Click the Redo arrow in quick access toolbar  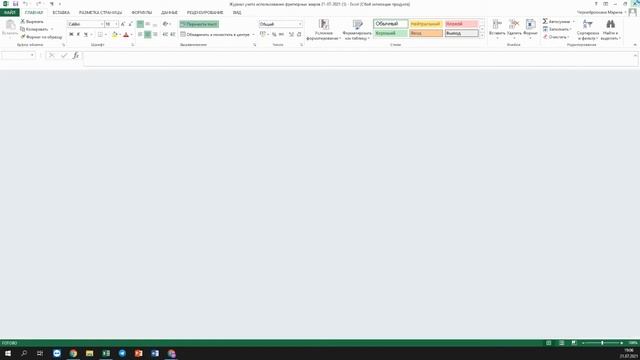click(x=38, y=4)
